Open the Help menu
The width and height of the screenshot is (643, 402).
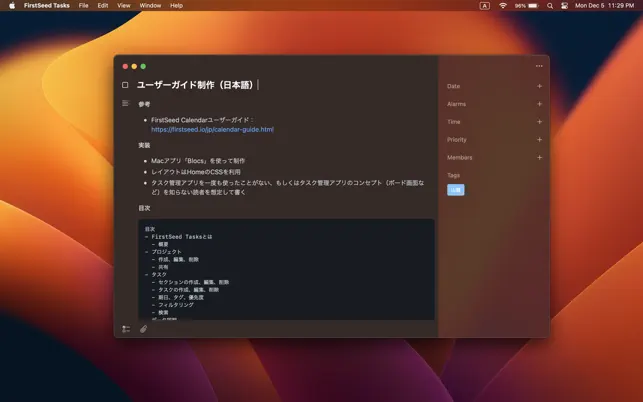click(x=176, y=6)
